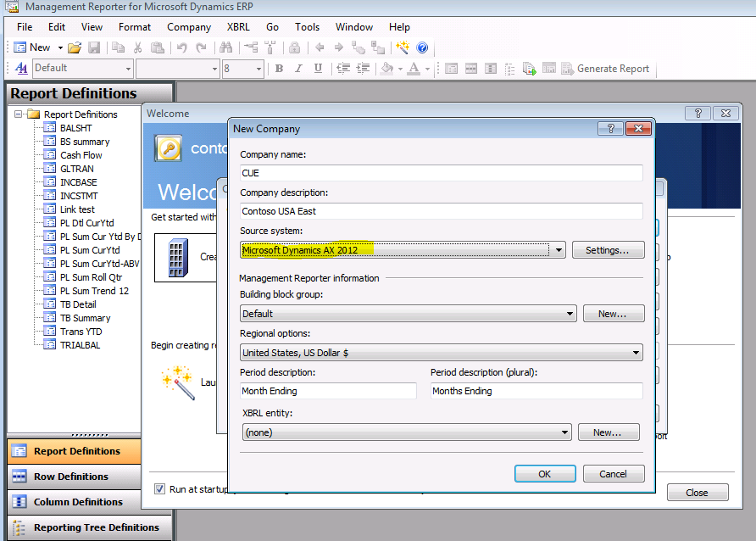Open the Source system dropdown
This screenshot has height=541, width=756.
tap(558, 249)
